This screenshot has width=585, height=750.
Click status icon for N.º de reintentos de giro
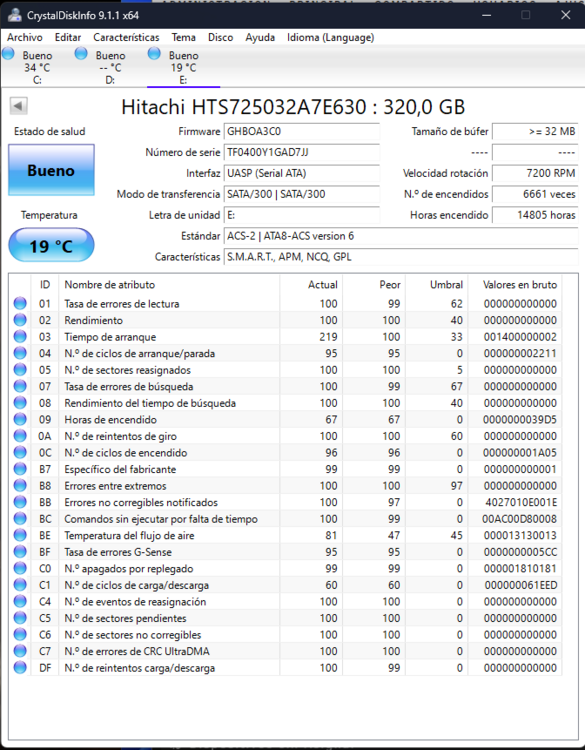pyautogui.click(x=20, y=436)
